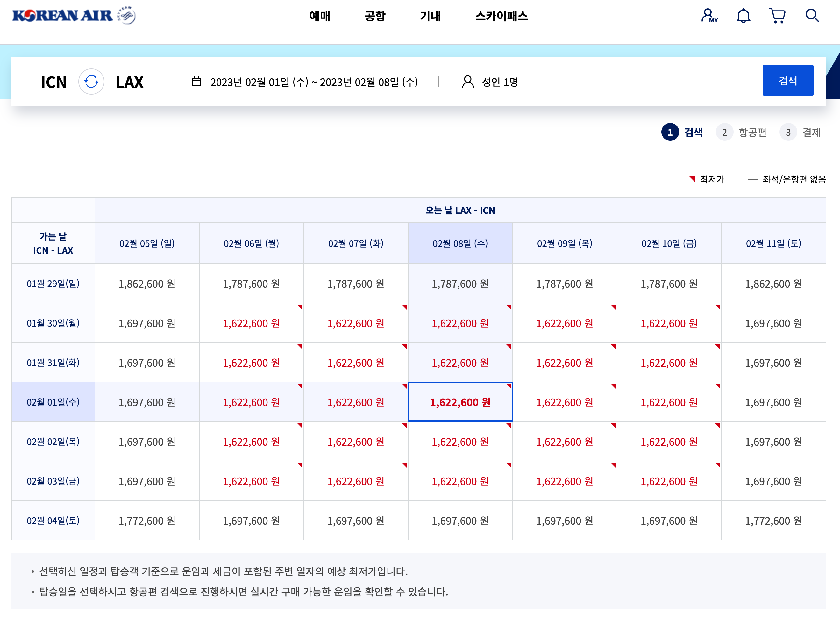
Task: Select the 1,862,600 fare for 01월 29일 depart, 02월 05일 return
Action: (x=147, y=284)
